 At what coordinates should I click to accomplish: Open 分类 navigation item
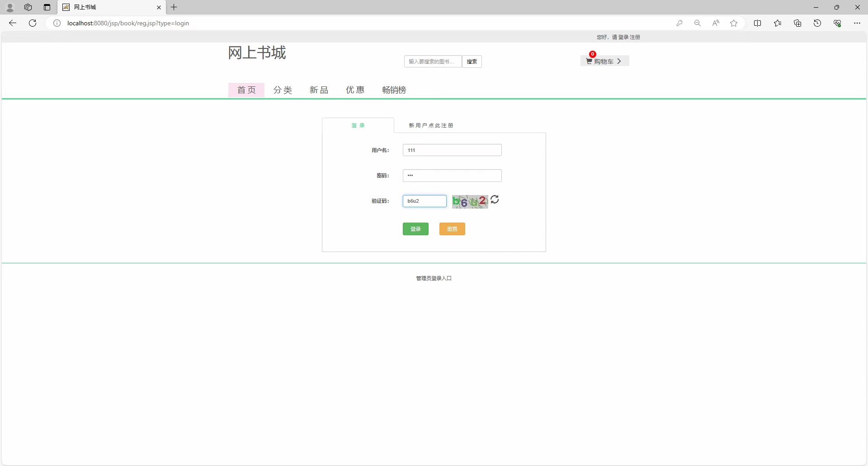[283, 90]
